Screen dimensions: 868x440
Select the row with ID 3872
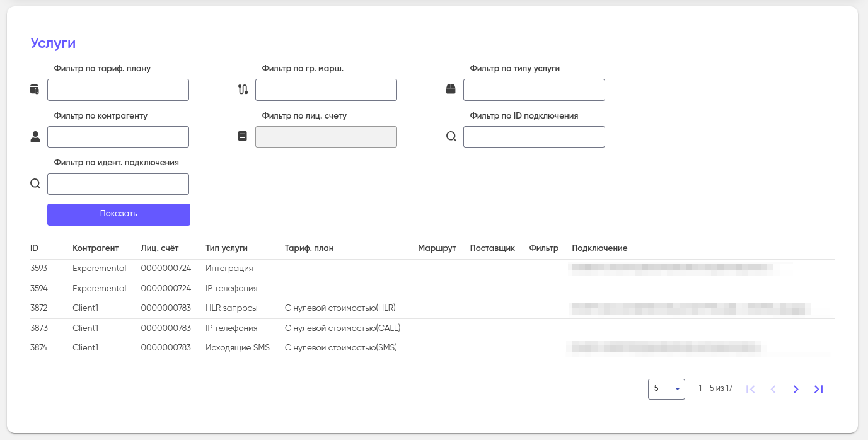(38, 308)
